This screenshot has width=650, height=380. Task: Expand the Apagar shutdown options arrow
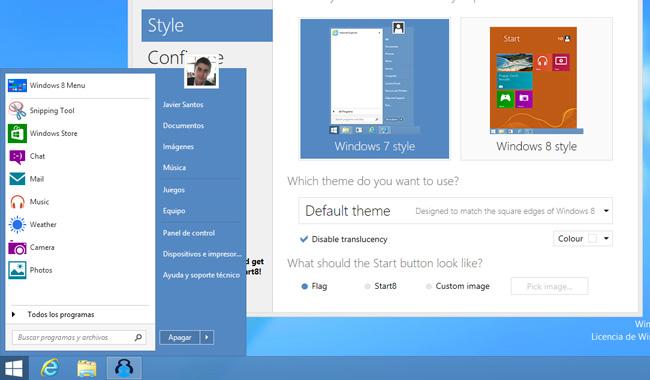click(207, 337)
